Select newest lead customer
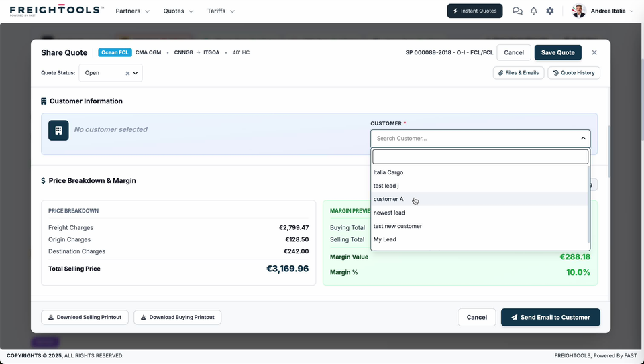 coord(479,213)
